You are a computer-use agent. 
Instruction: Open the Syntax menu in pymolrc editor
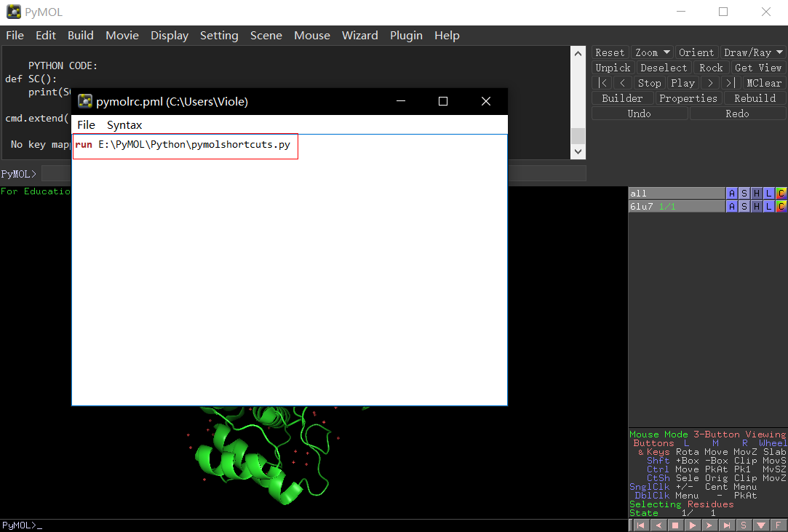tap(124, 124)
